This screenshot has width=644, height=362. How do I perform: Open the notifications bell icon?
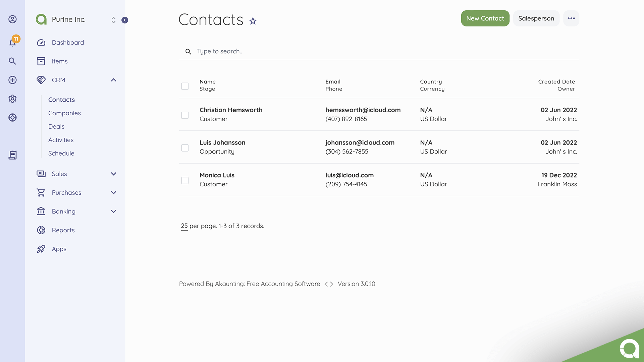pos(12,42)
